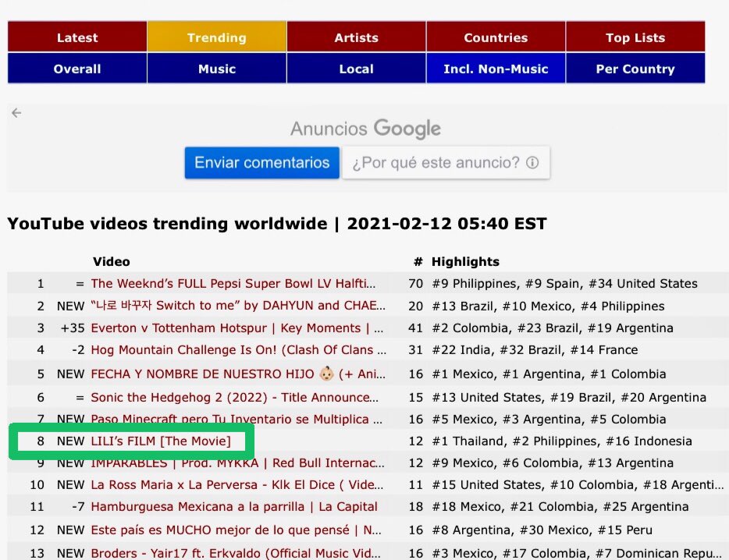The image size is (729, 560).
Task: Open Broders - Yair17 ft. Erkvaldo link
Action: point(235,553)
